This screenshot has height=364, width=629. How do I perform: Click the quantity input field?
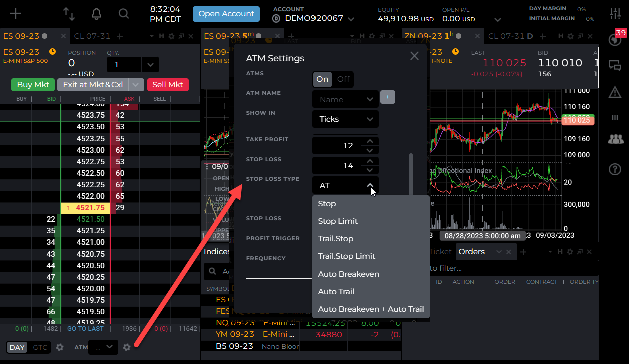click(124, 65)
